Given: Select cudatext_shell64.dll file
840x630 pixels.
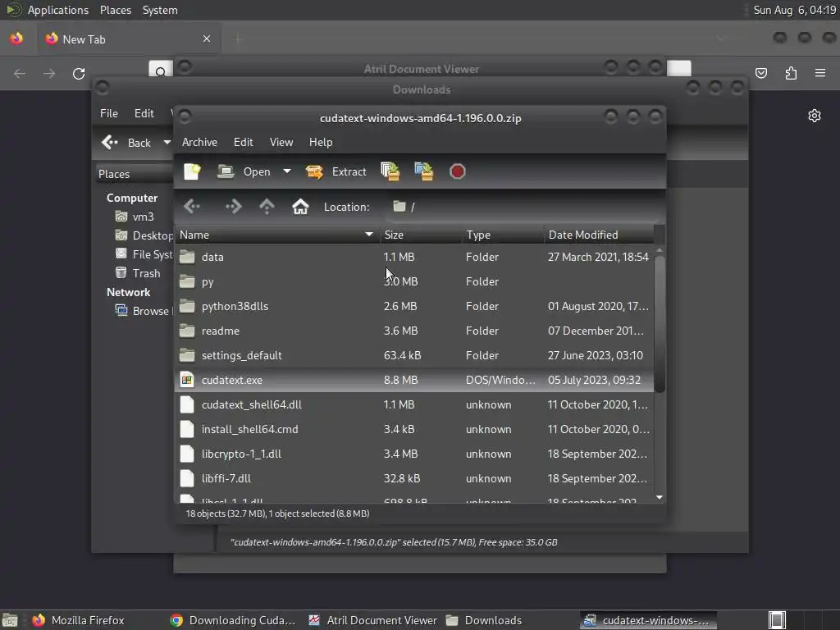Looking at the screenshot, I should [414, 404].
